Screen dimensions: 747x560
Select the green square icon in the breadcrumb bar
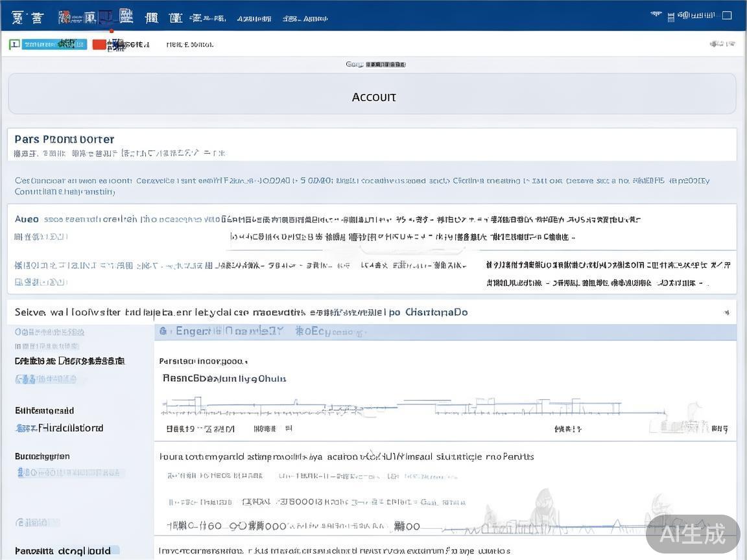coord(13,43)
